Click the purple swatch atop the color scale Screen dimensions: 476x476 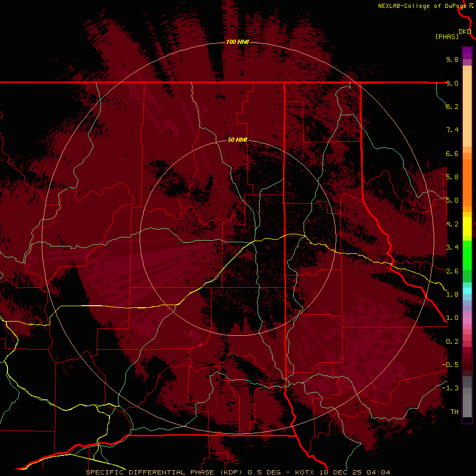click(467, 53)
